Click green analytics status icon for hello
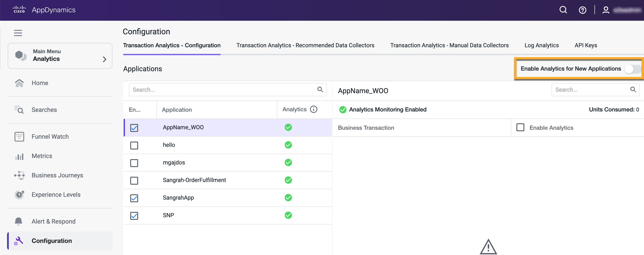 point(288,145)
